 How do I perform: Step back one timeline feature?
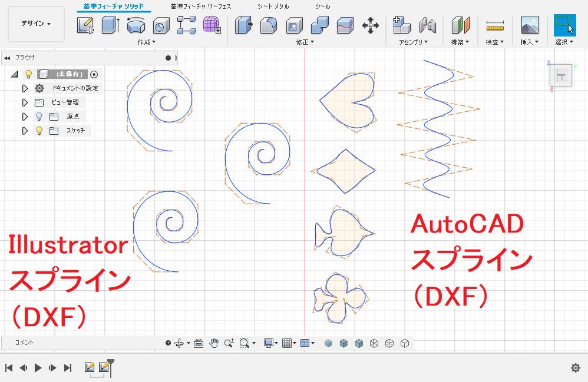point(24,368)
